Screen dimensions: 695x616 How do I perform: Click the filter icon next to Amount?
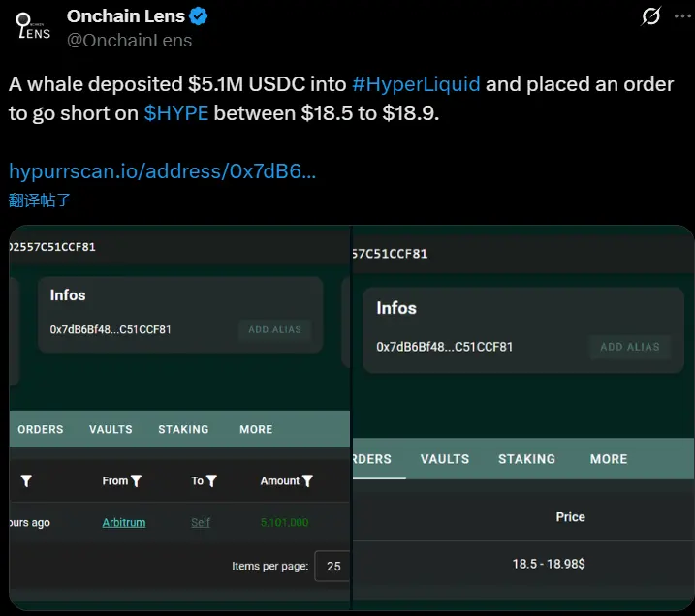point(307,481)
